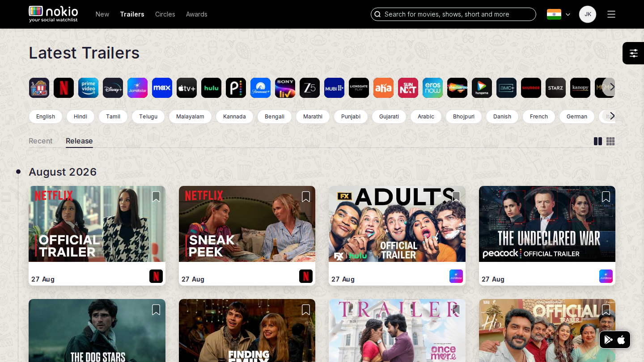644x362 pixels.
Task: Switch to the Recent tab
Action: click(x=41, y=141)
